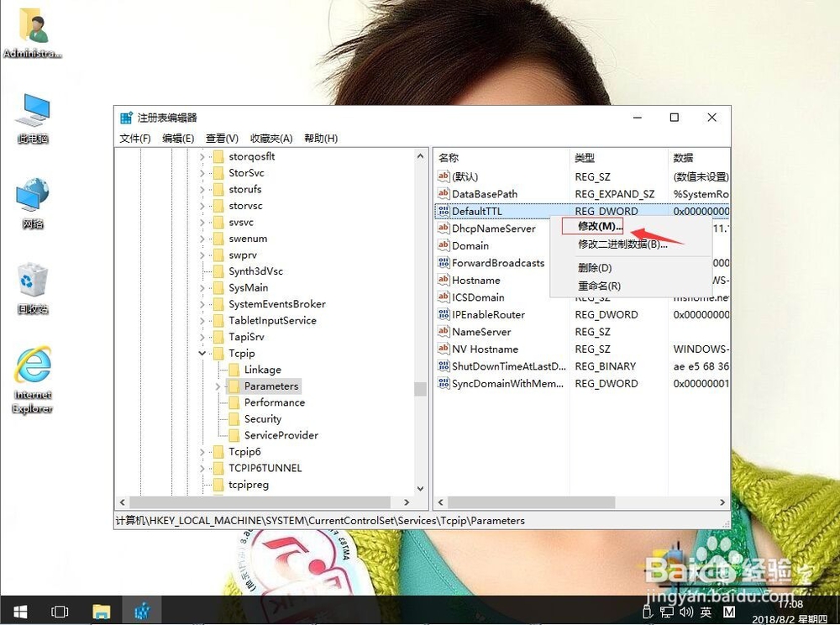Click the 英 input language indicator

coord(706,612)
